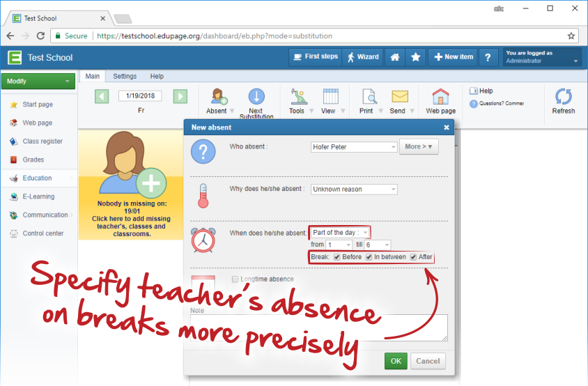The image size is (588, 386).
Task: Click the Absent teacher icon in toolbar
Action: 217,97
